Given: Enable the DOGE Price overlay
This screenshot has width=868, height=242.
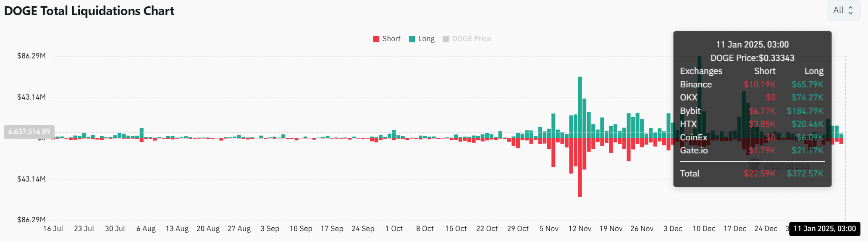Looking at the screenshot, I should click(x=466, y=38).
